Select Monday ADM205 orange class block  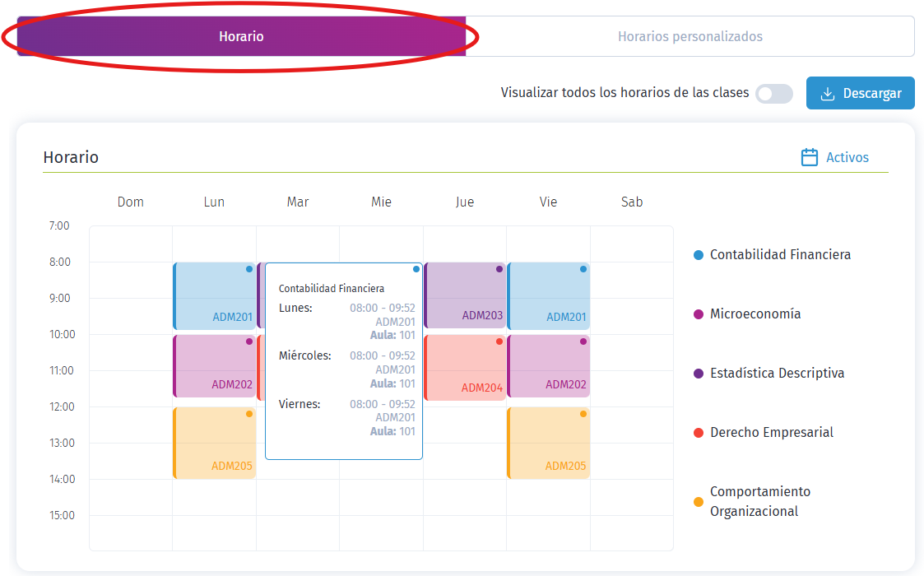pos(215,443)
